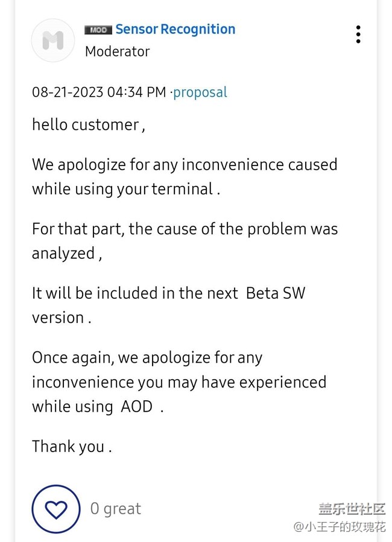Image resolution: width=392 pixels, height=542 pixels.
Task: Click the word "AOD" in the message
Action: click(137, 406)
